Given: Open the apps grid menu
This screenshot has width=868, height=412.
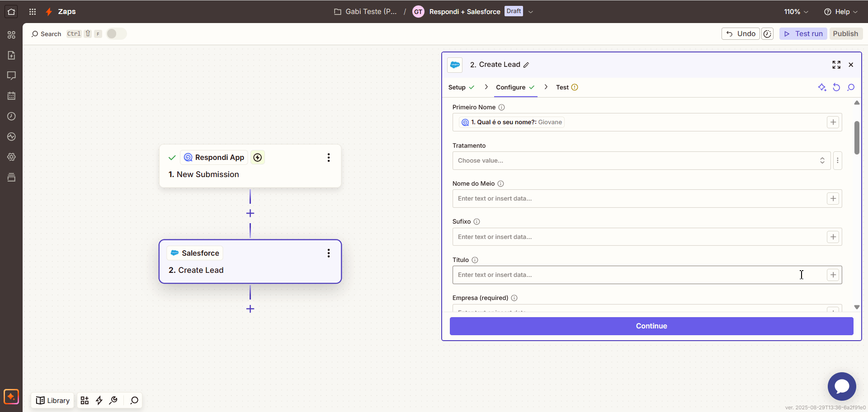Looking at the screenshot, I should pyautogui.click(x=33, y=12).
